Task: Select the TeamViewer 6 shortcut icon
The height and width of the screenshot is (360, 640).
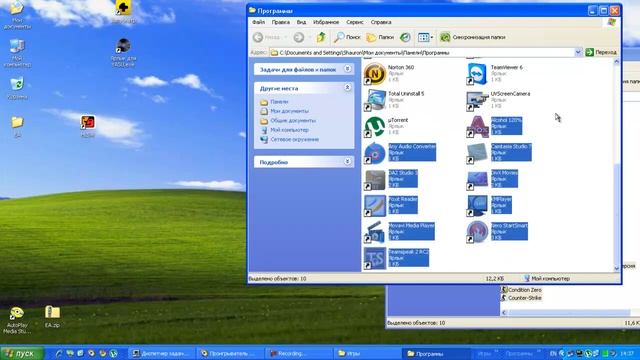Action: point(477,74)
